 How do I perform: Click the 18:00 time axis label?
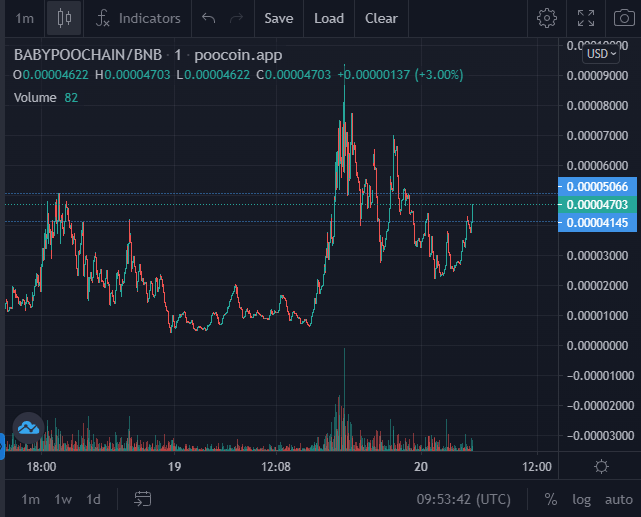[x=41, y=466]
